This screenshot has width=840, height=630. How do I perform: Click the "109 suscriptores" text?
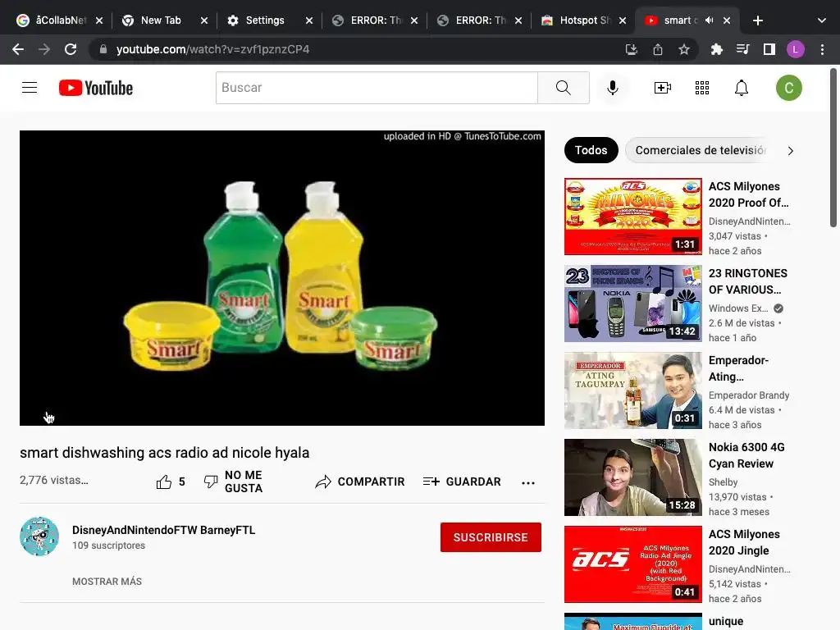(109, 546)
